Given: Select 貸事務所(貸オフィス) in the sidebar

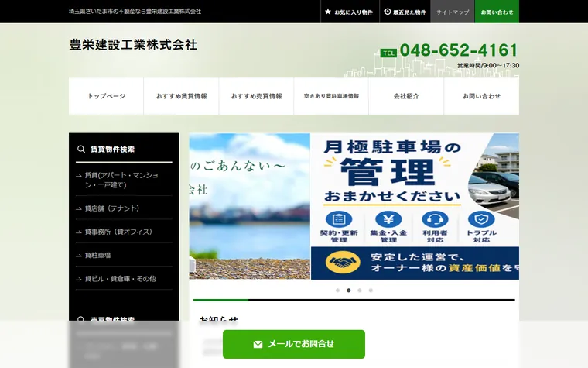Looking at the screenshot, I should click(124, 232).
